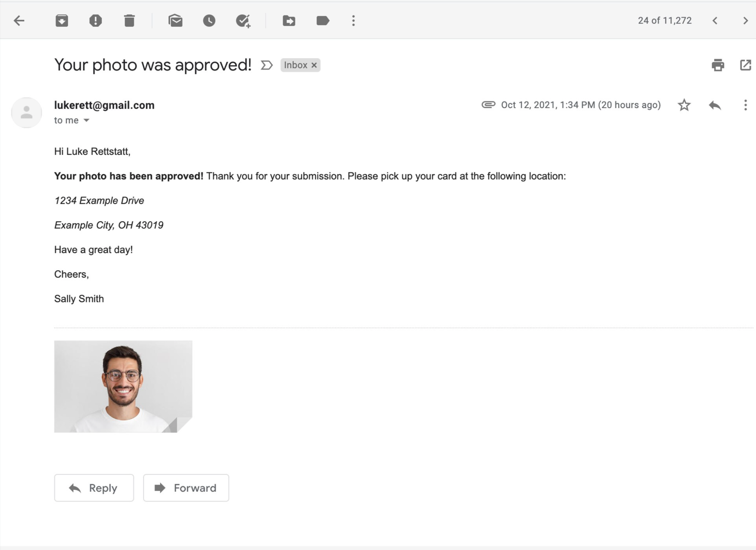Click Reply button

(93, 488)
